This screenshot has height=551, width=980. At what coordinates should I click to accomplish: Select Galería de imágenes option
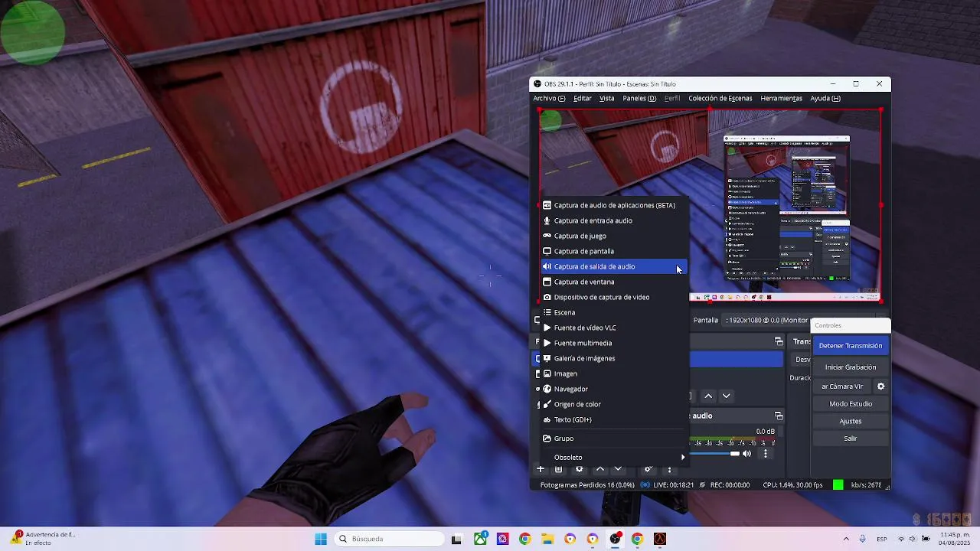pos(613,358)
